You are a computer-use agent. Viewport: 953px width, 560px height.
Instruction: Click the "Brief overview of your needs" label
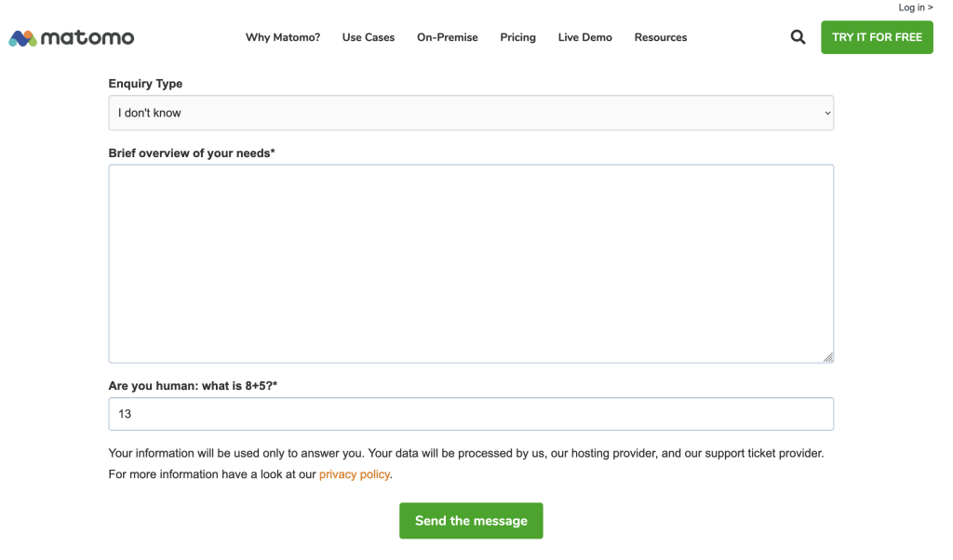point(192,153)
